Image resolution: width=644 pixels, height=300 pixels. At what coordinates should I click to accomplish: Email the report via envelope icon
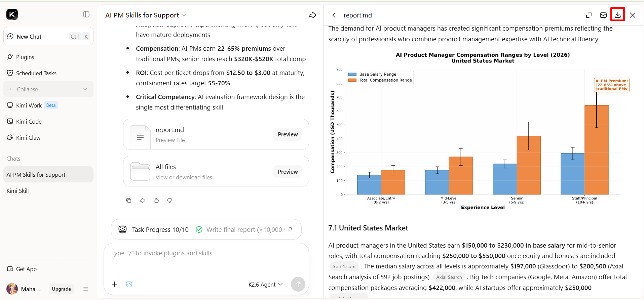603,15
